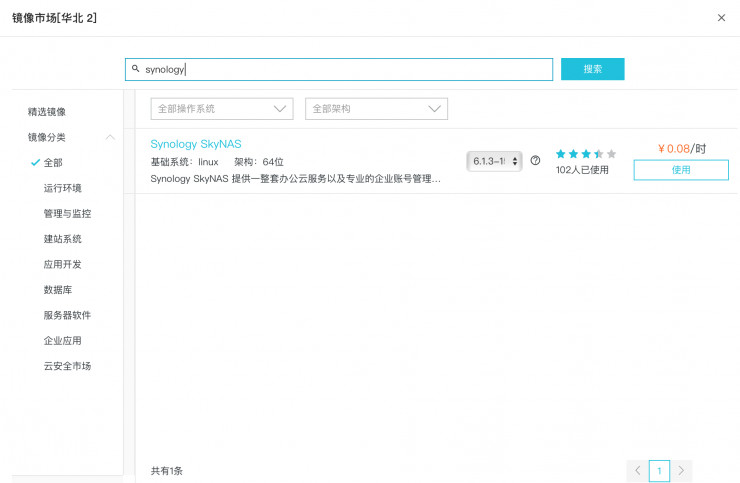This screenshot has height=483, width=740.
Task: Click the star rating for SkyNAS
Action: (x=586, y=154)
